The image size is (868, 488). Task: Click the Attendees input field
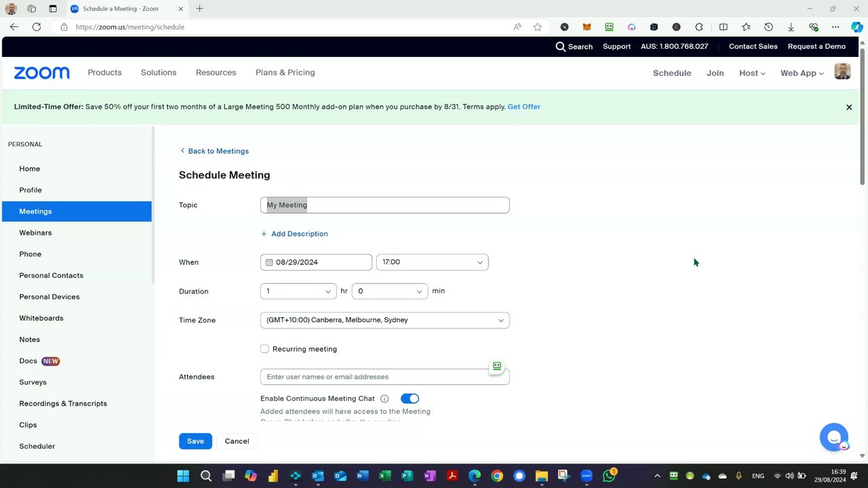point(385,377)
